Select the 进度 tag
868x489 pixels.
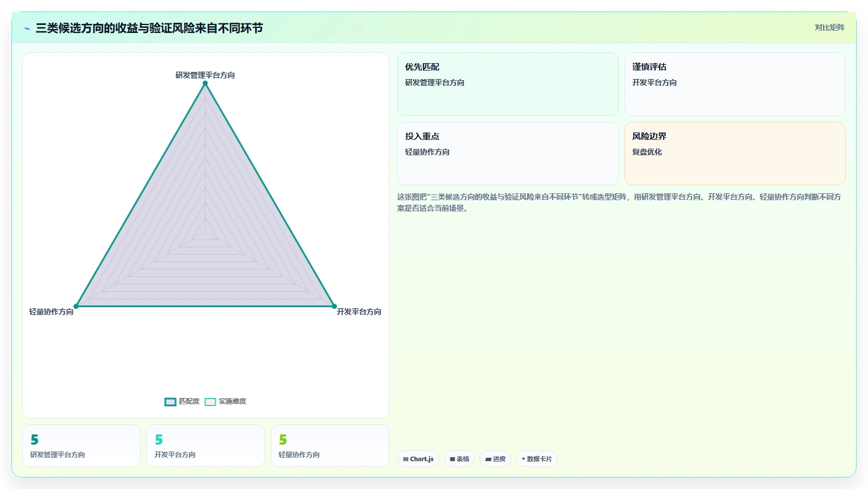coord(495,459)
